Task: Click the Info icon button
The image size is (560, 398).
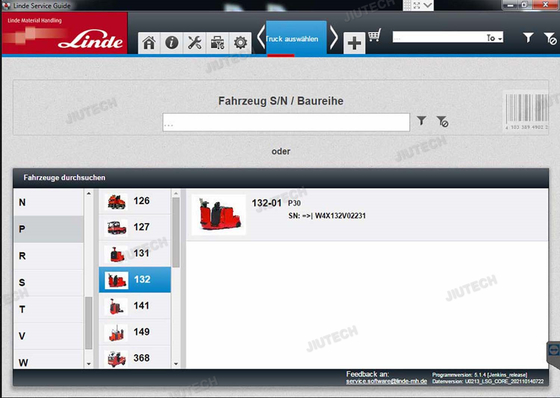Action: click(x=172, y=43)
